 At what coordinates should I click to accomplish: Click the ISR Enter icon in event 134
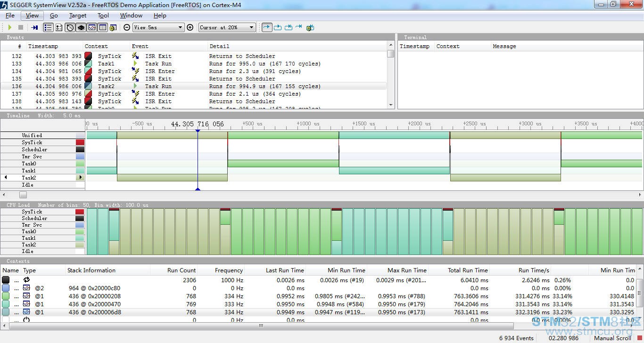tap(136, 71)
